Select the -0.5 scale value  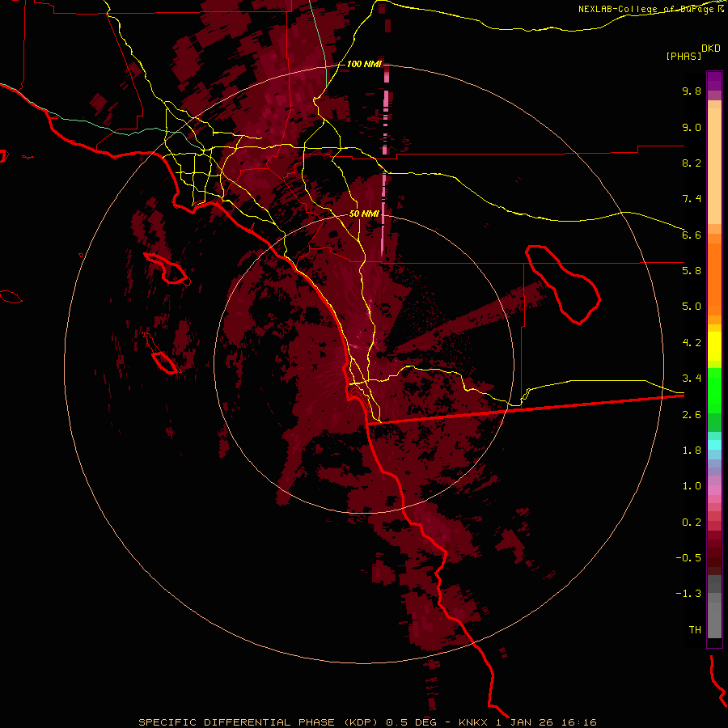pyautogui.click(x=688, y=558)
